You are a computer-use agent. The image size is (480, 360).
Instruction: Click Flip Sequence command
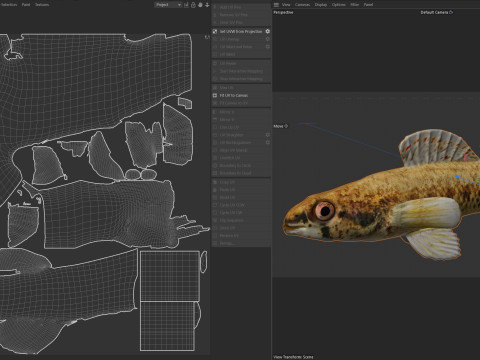[231, 220]
